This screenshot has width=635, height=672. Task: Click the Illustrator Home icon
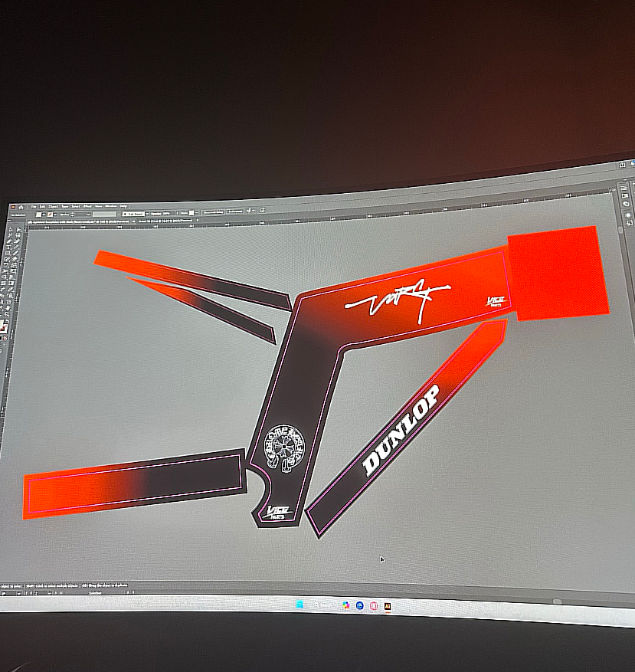point(21,208)
